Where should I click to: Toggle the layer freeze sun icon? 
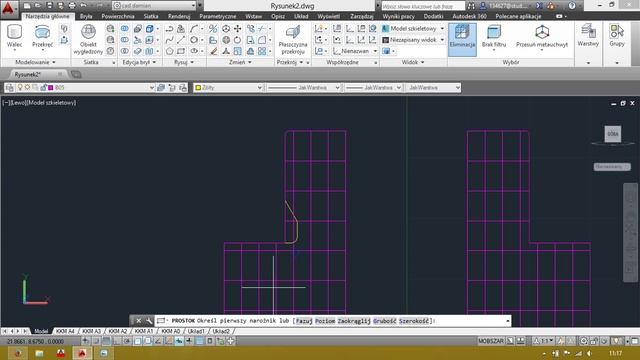coord(27,88)
